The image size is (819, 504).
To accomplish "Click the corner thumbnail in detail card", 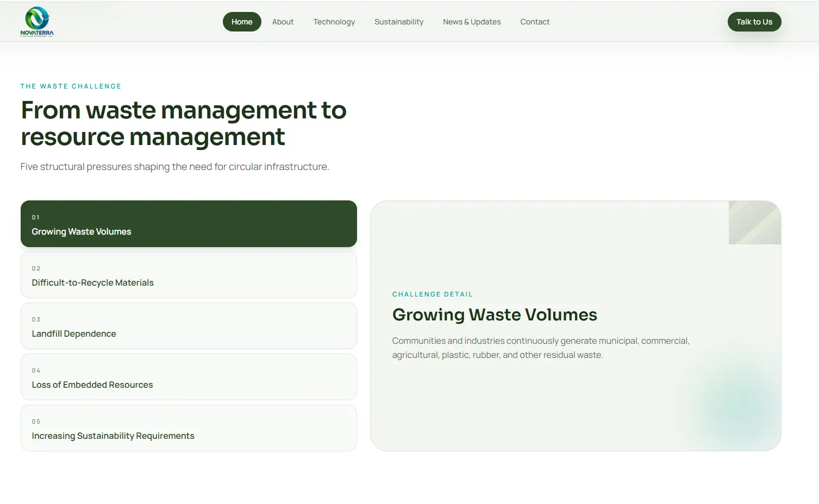I will click(755, 223).
